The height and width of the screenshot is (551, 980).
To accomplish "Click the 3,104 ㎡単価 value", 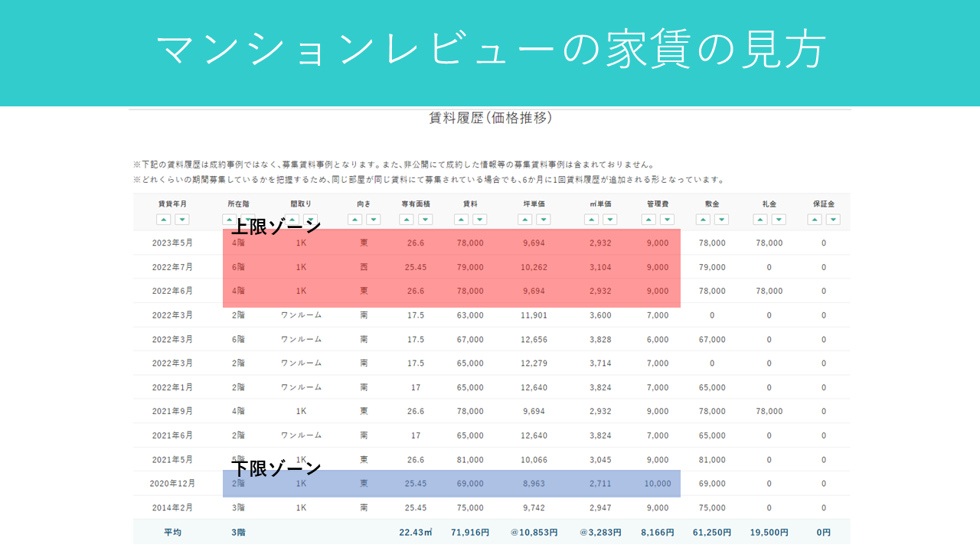I will (600, 267).
